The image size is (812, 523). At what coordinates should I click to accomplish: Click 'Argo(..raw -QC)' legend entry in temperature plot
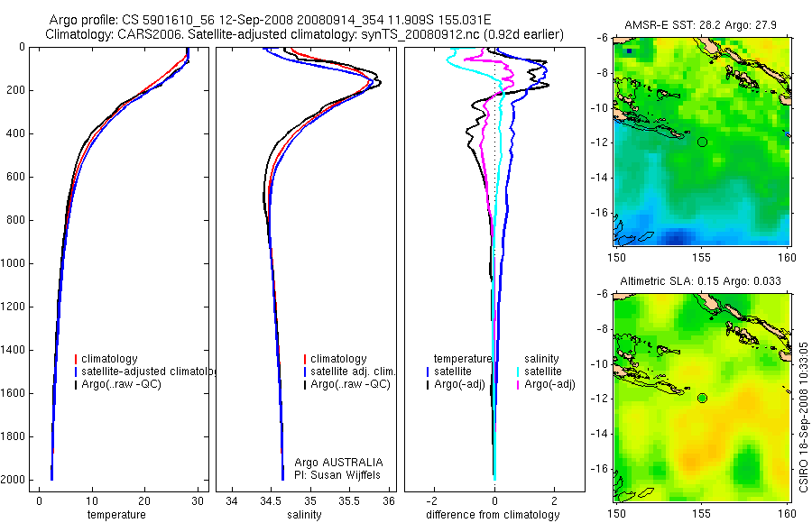pyautogui.click(x=118, y=384)
